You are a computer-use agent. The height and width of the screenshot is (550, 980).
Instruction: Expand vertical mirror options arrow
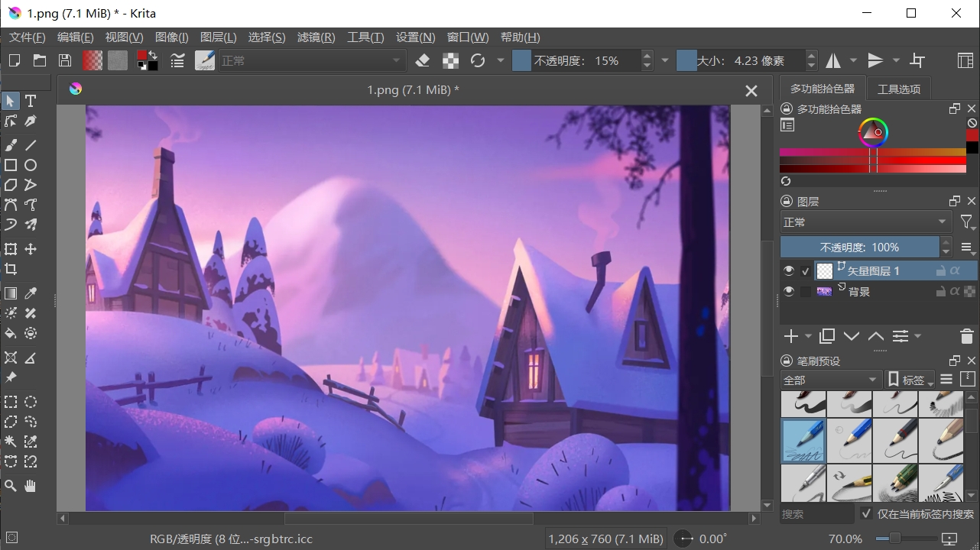pyautogui.click(x=896, y=60)
